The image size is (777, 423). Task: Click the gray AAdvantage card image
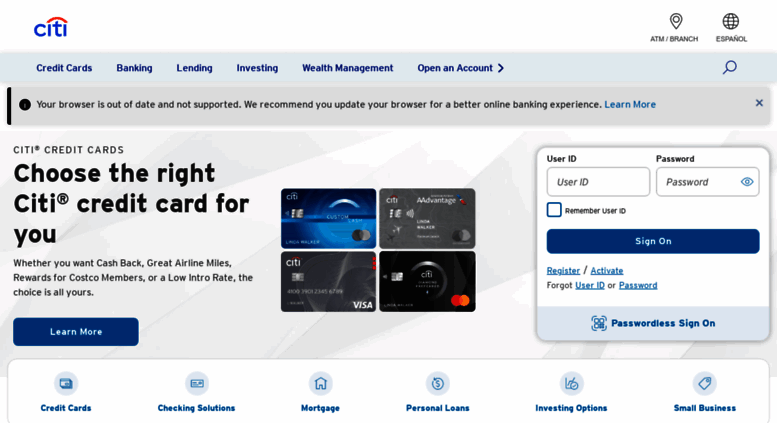[x=427, y=218]
